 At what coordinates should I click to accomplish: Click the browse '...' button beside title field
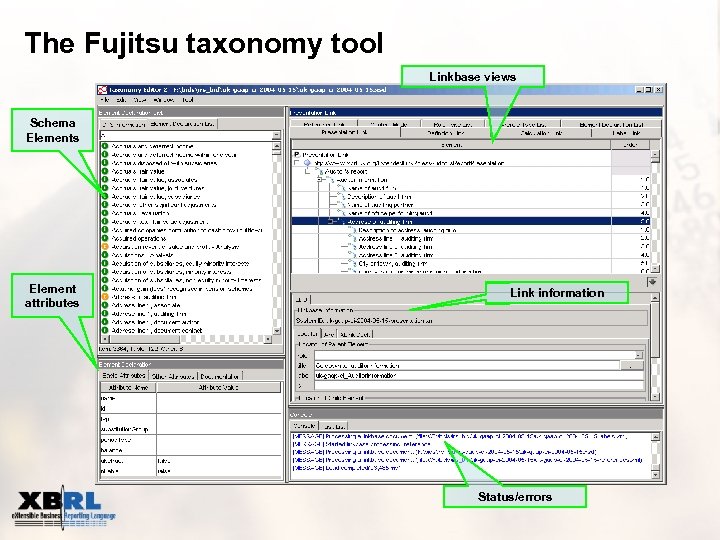(631, 366)
